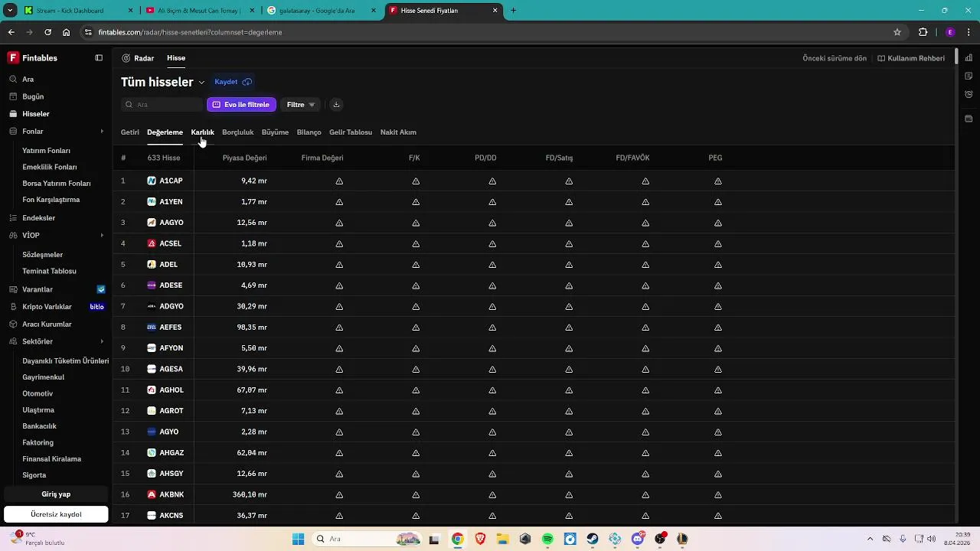Switch to Nakit Akım tab
The width and height of the screenshot is (980, 551).
point(398,132)
